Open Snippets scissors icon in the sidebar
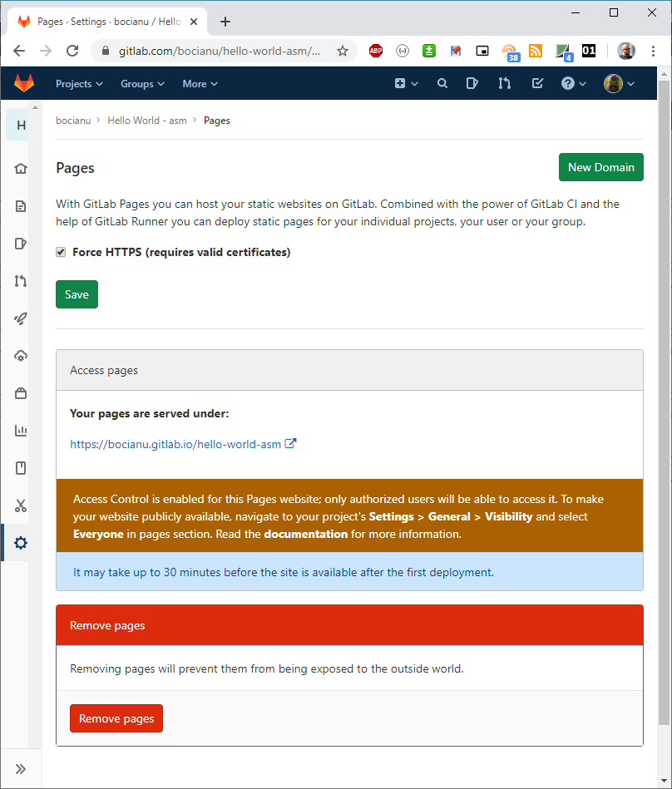 click(x=21, y=505)
